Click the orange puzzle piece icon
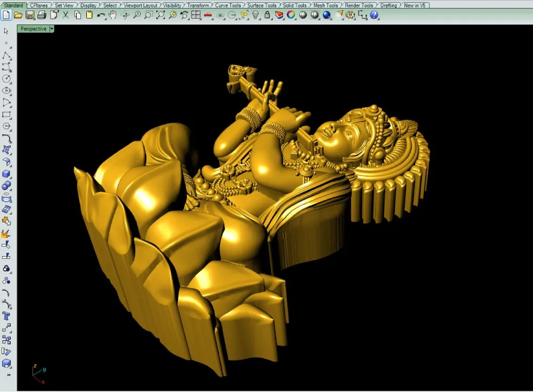The image size is (533, 392). 6,221
